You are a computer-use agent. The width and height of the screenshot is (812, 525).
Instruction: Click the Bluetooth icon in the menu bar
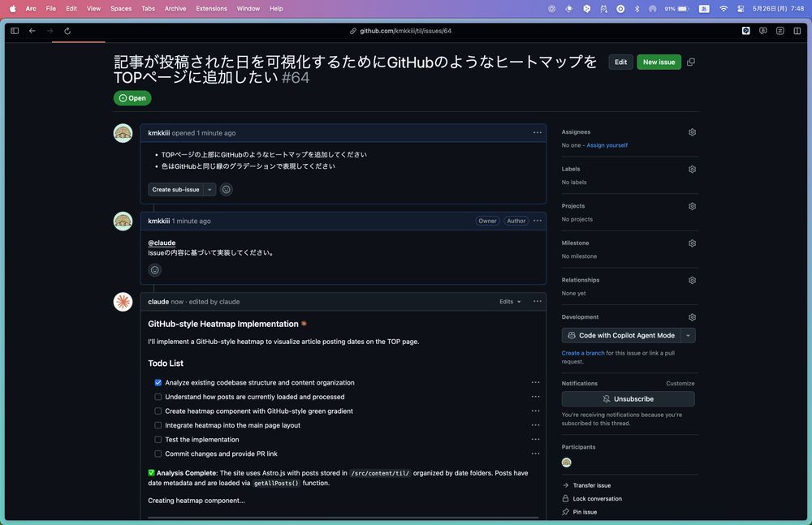click(x=637, y=9)
